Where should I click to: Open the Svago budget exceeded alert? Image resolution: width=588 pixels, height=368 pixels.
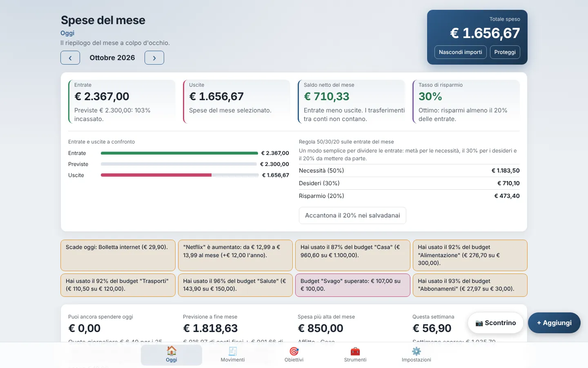[353, 285]
